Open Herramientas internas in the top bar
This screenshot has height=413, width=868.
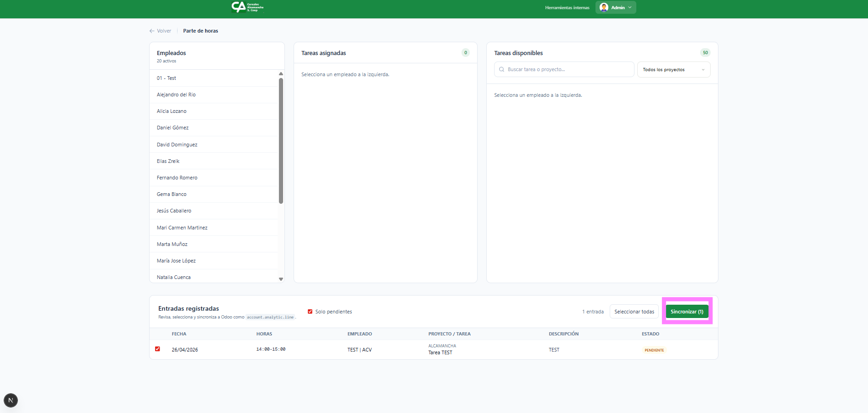coord(567,8)
